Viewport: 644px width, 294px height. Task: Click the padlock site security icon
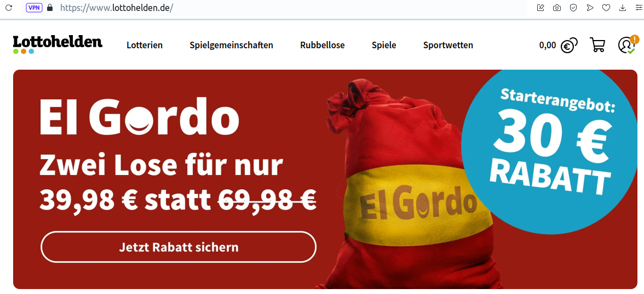pyautogui.click(x=50, y=8)
